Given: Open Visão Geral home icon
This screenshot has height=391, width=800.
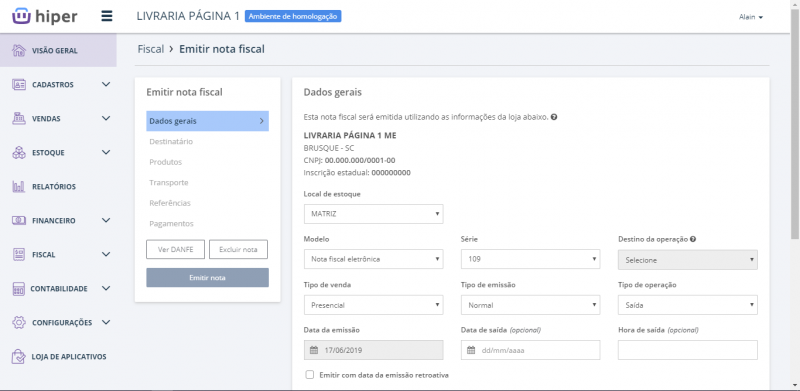Looking at the screenshot, I should [18, 51].
